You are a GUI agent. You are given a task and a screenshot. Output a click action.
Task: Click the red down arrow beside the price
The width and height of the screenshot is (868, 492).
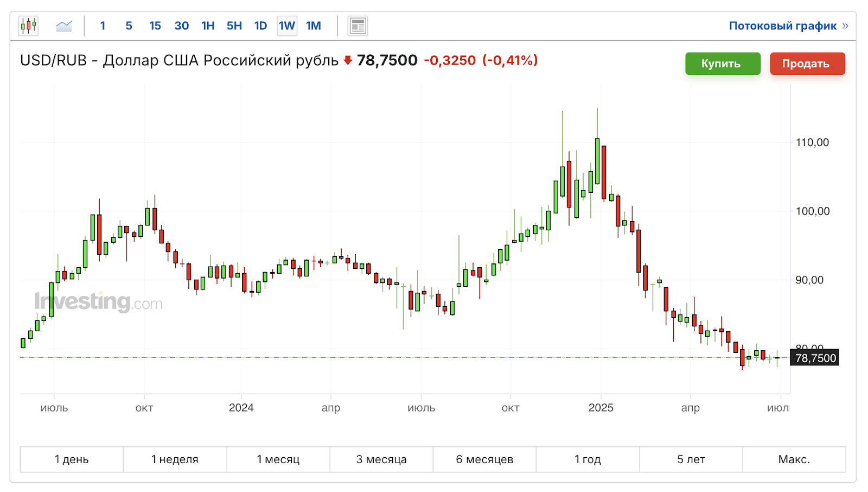tap(348, 60)
